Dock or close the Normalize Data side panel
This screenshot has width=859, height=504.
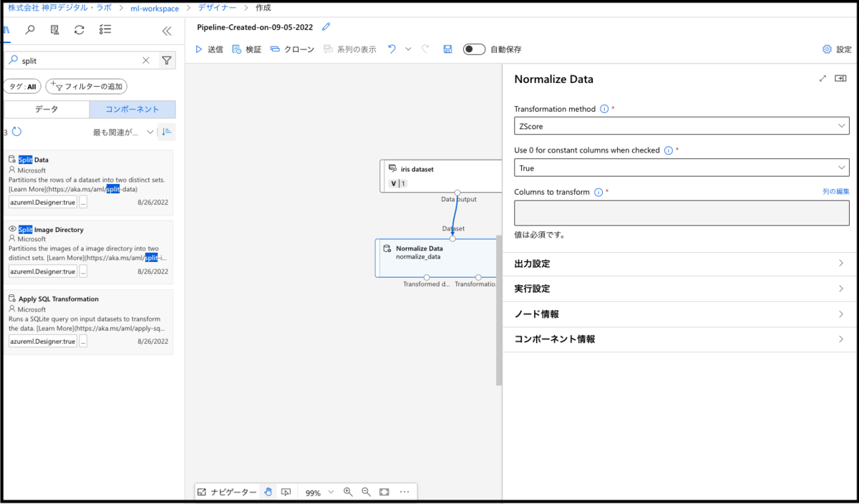click(841, 79)
